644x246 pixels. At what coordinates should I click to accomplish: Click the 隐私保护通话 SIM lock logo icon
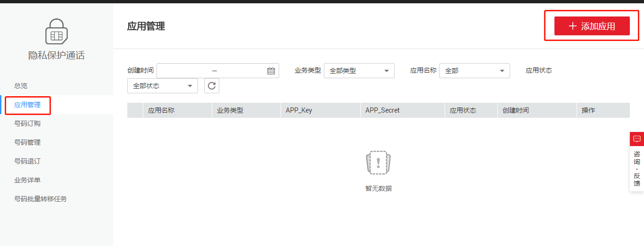(57, 31)
